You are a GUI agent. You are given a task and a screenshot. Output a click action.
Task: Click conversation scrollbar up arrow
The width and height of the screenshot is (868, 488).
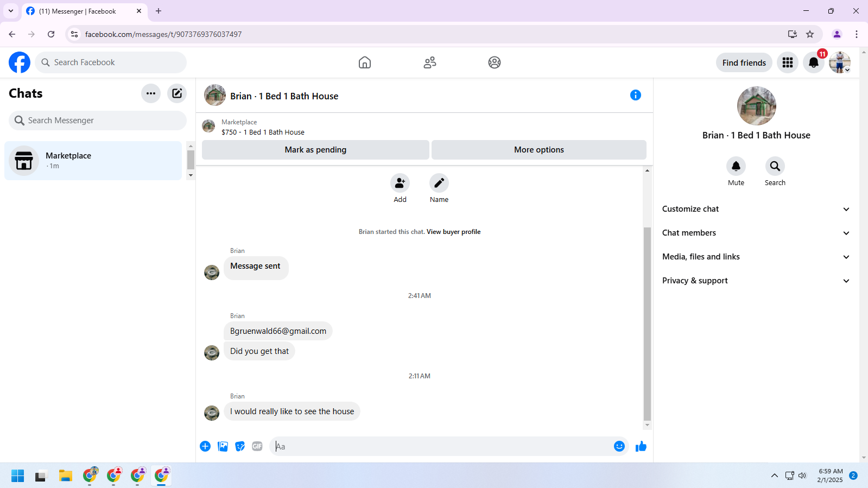point(647,170)
